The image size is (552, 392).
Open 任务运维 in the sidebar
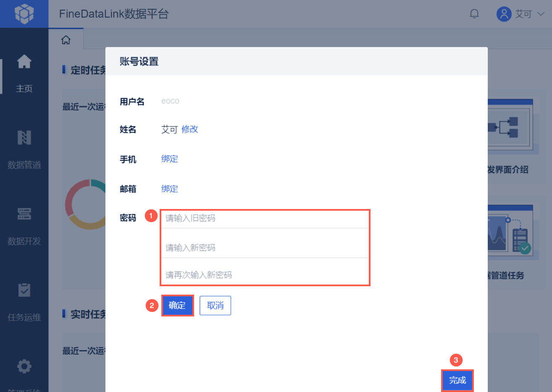coord(24,317)
